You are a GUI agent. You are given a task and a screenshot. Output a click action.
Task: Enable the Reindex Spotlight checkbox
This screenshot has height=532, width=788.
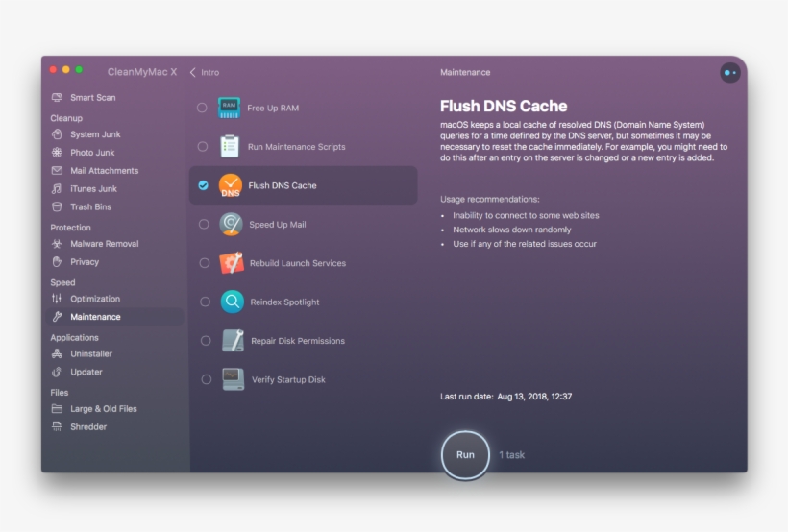[205, 302]
